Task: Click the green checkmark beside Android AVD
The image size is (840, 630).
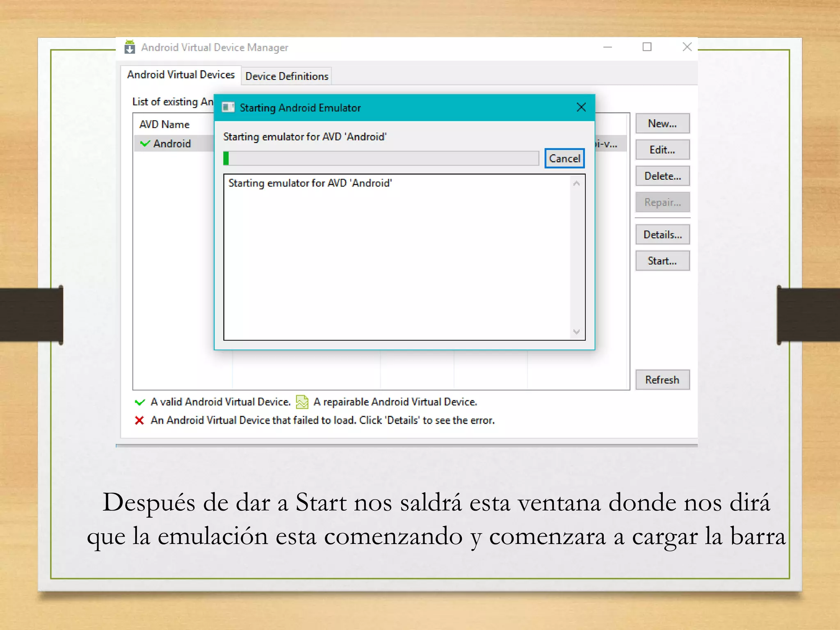Action: tap(145, 144)
